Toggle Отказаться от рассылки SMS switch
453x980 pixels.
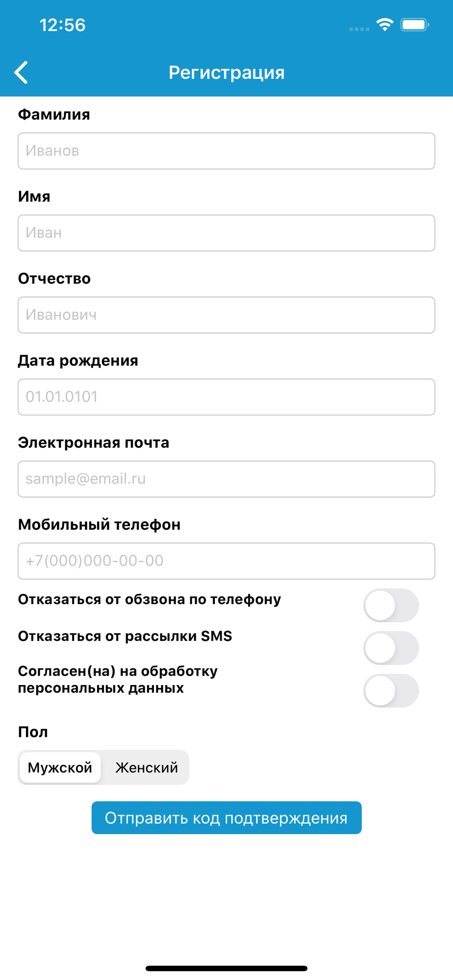pyautogui.click(x=391, y=648)
